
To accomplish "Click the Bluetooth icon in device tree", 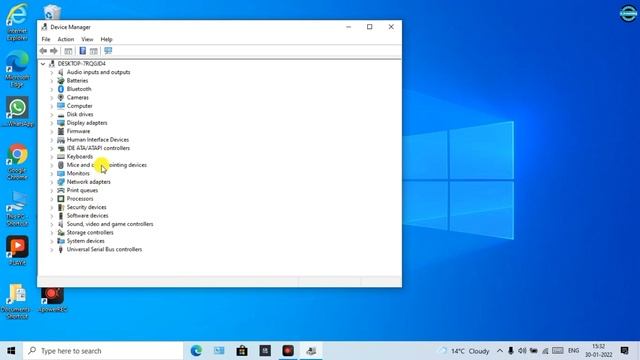I will (x=61, y=89).
